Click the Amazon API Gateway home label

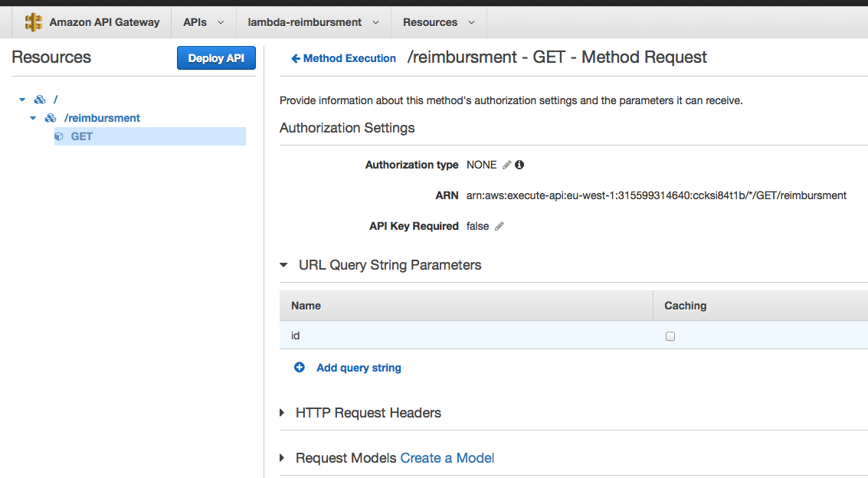coord(104,22)
